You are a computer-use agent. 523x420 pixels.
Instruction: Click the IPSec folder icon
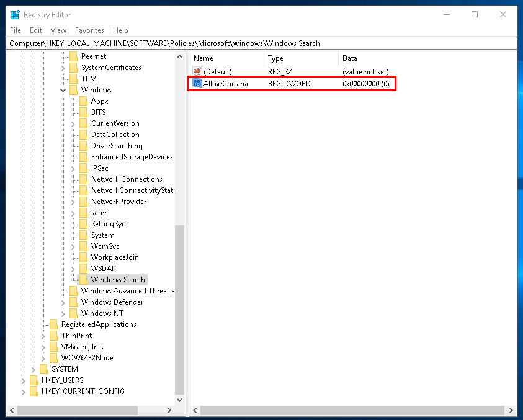click(83, 168)
